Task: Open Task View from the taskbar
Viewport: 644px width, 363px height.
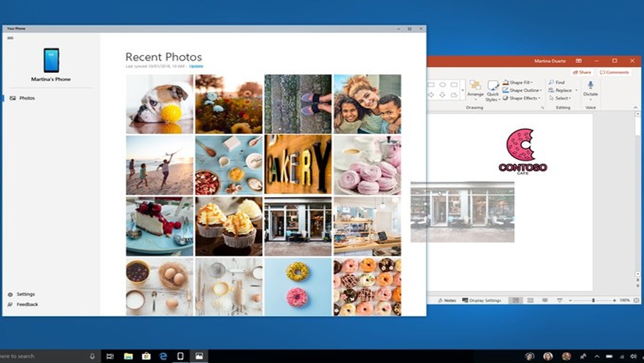Action: (110, 357)
